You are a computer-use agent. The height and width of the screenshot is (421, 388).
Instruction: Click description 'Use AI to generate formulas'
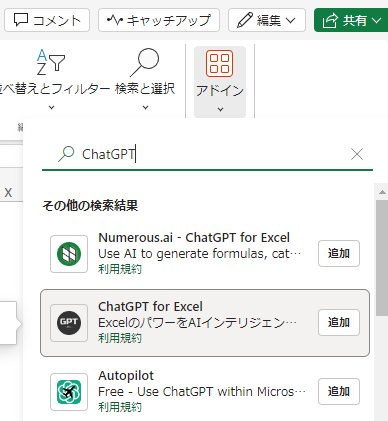click(200, 254)
